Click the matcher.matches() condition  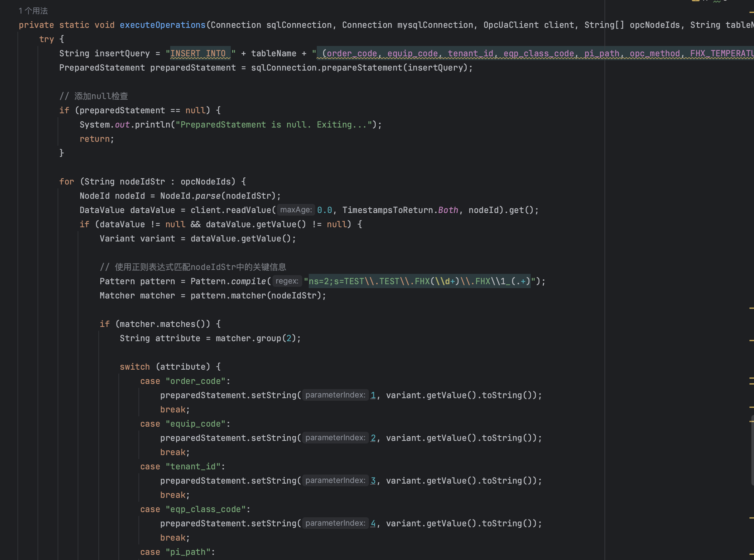162,324
